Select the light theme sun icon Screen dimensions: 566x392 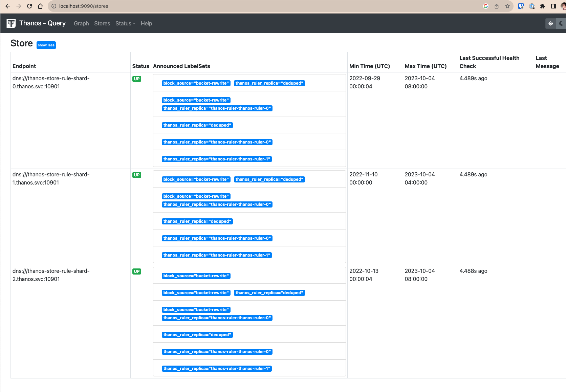(x=551, y=23)
